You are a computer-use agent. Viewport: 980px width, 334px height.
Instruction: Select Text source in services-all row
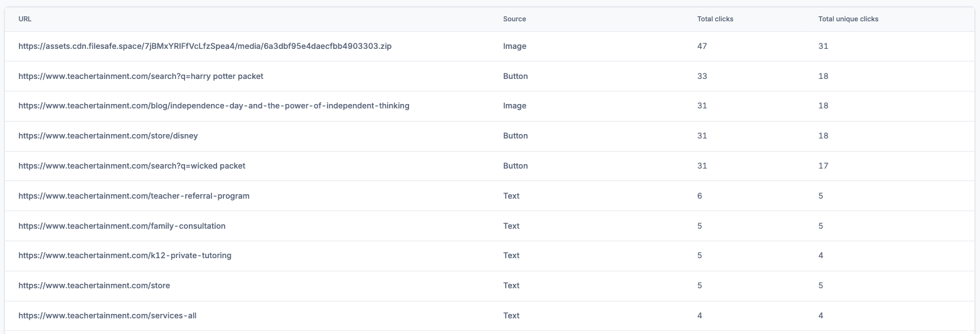click(x=511, y=316)
